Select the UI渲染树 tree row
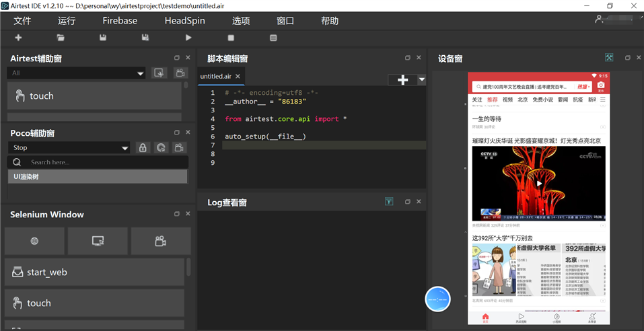Image resolution: width=644 pixels, height=331 pixels. pos(98,176)
